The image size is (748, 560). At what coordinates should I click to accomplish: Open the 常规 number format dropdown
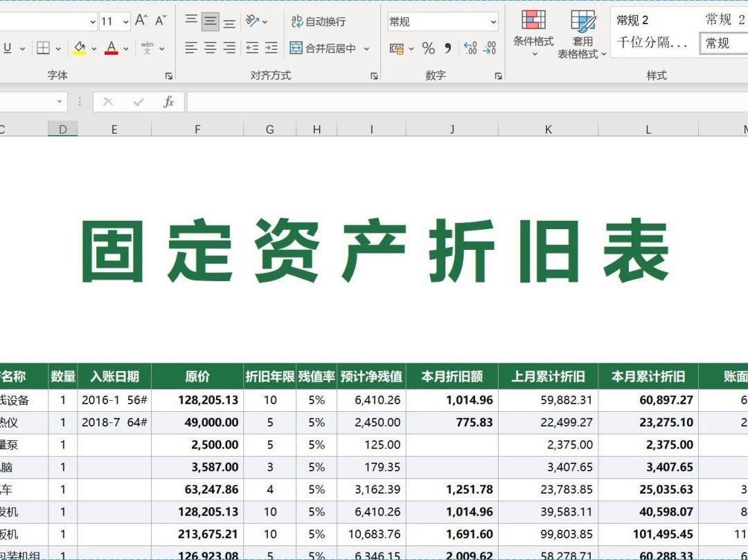[x=494, y=21]
